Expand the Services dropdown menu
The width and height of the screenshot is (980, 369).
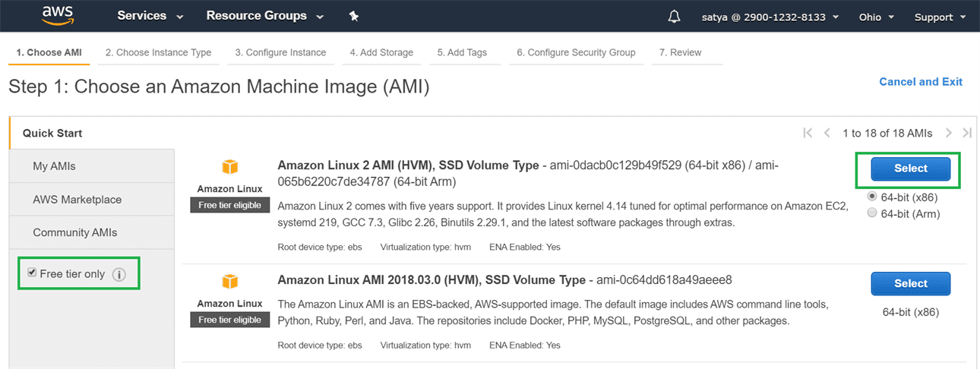150,16
